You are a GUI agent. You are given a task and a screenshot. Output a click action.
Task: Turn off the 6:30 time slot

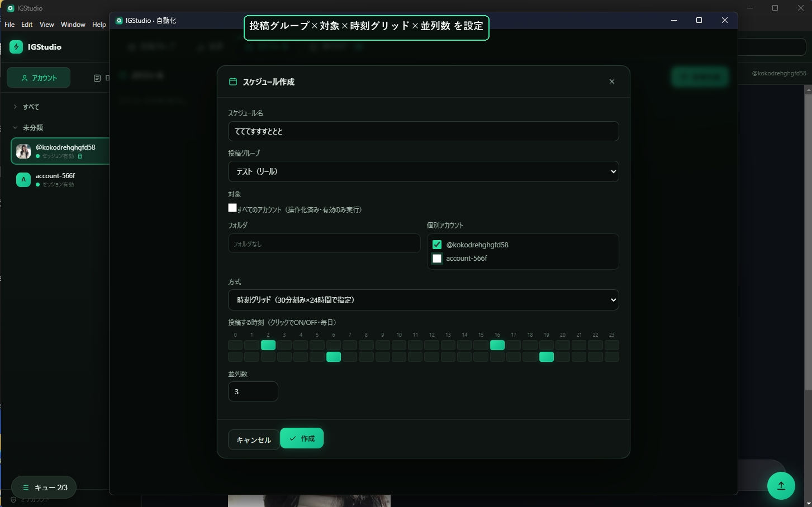tap(334, 357)
